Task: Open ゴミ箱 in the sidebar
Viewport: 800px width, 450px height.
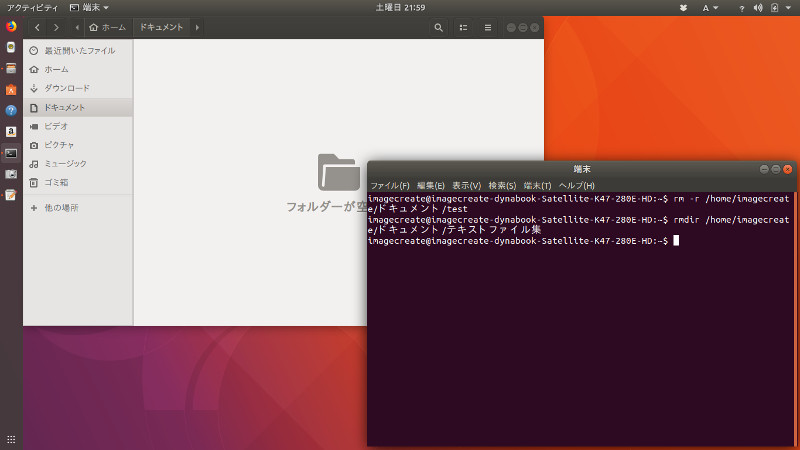Action: (x=78, y=182)
